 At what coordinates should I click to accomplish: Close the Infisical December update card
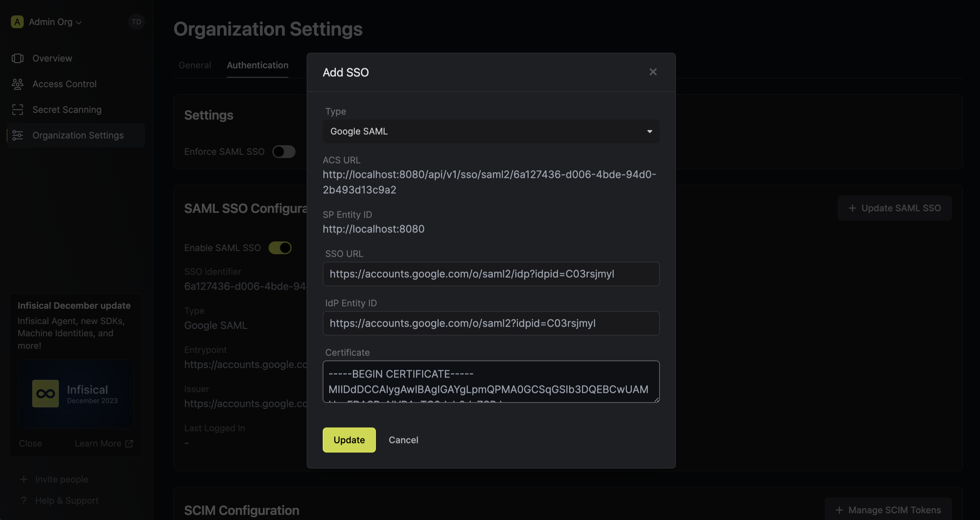30,443
